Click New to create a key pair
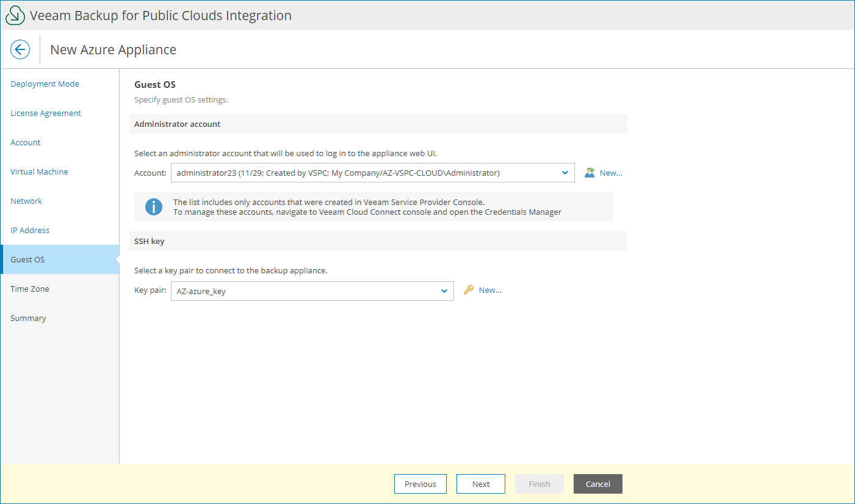The width and height of the screenshot is (855, 504). [491, 290]
